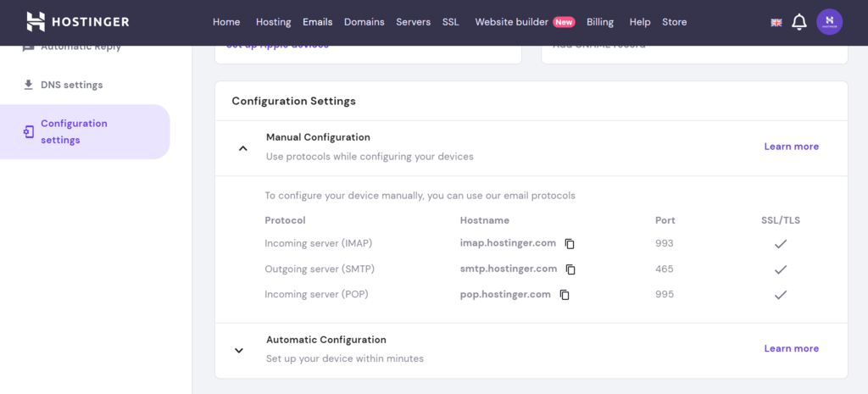
Task: Click the UK flag language icon
Action: 776,23
